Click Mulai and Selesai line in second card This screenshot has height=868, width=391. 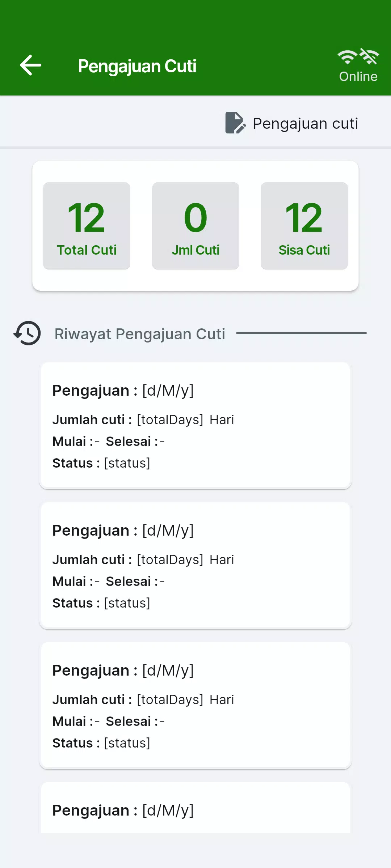109,581
